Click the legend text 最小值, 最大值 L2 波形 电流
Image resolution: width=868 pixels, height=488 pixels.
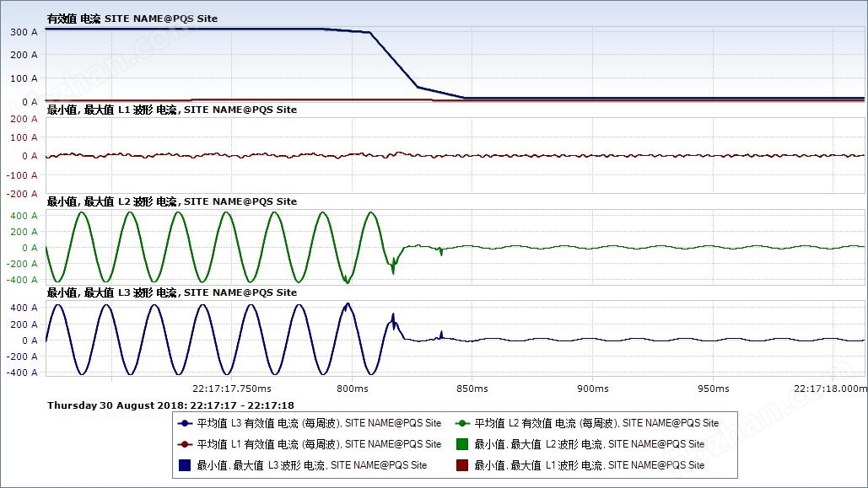[x=589, y=444]
